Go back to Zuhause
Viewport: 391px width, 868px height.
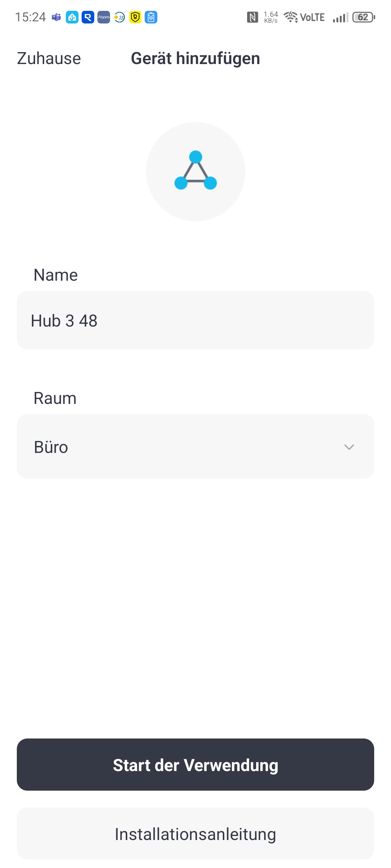[49, 58]
